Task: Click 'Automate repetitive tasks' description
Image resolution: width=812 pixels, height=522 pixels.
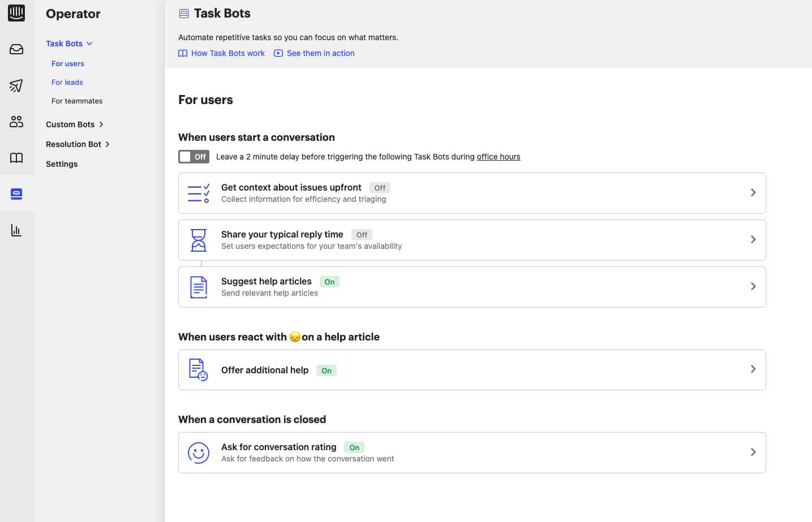Action: [288, 37]
